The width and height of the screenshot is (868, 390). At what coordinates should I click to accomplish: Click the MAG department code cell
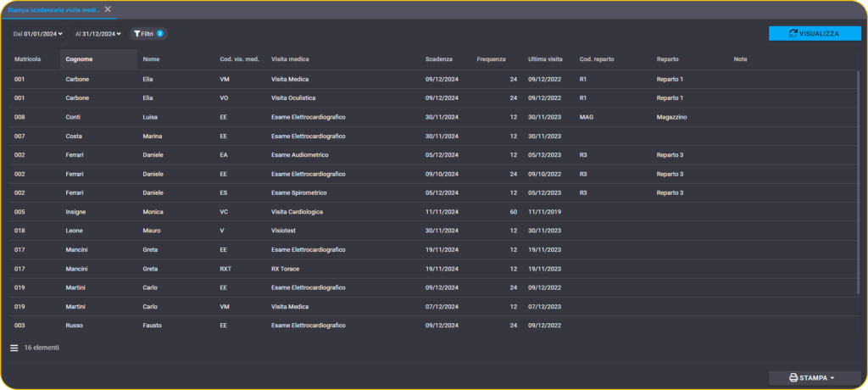pos(587,117)
